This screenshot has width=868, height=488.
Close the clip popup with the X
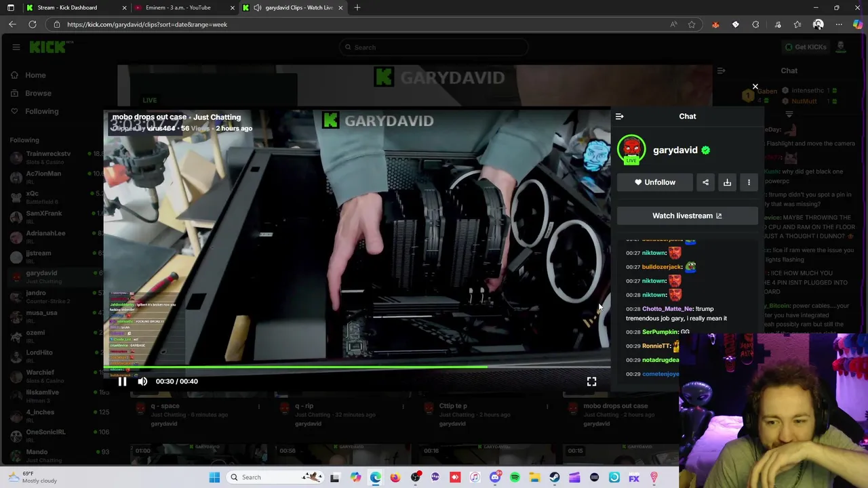click(755, 87)
